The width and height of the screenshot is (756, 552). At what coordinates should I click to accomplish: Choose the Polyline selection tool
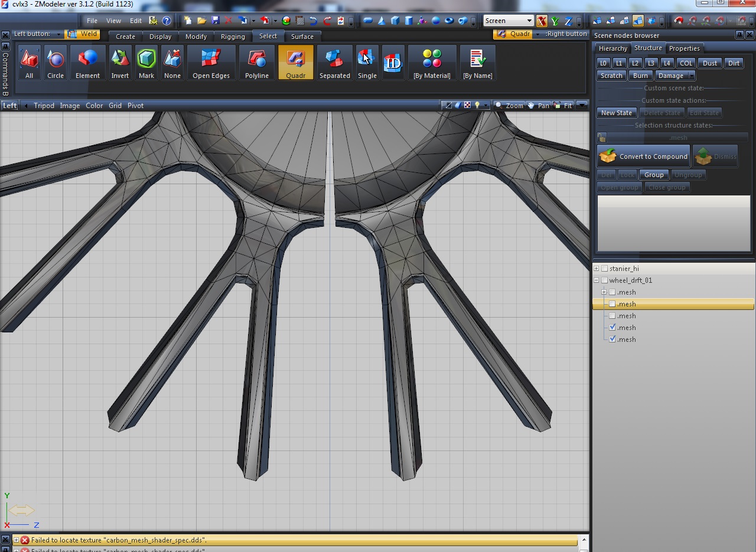256,63
